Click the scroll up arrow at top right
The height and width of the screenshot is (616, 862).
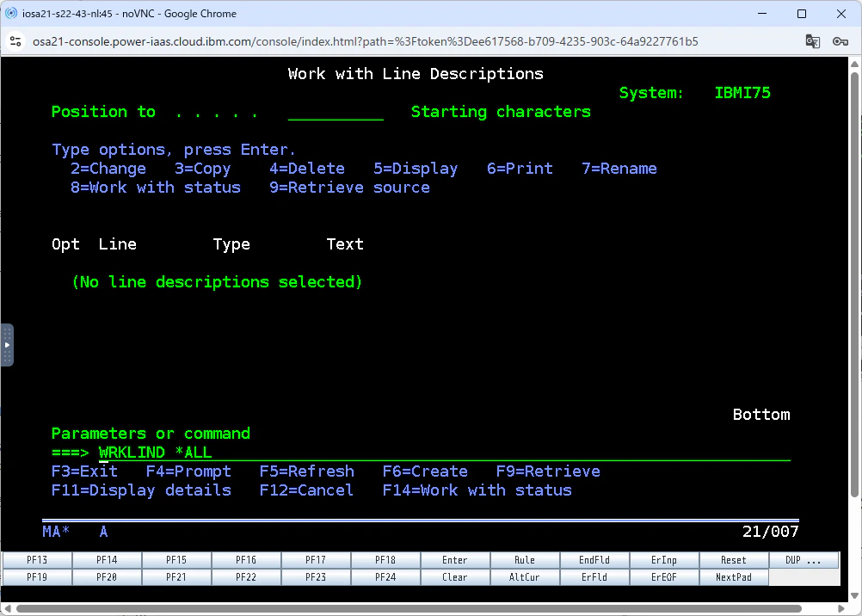[x=855, y=64]
